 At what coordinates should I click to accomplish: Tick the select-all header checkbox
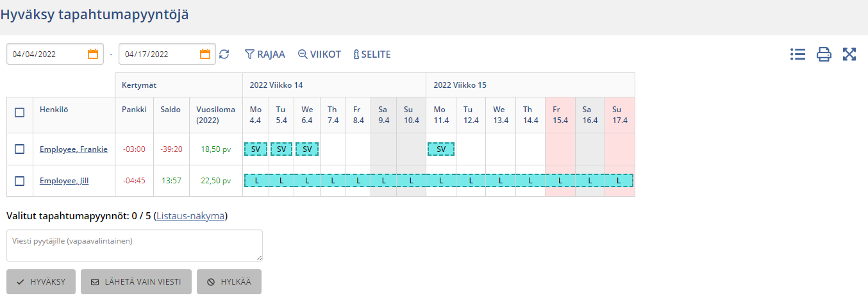coord(20,112)
